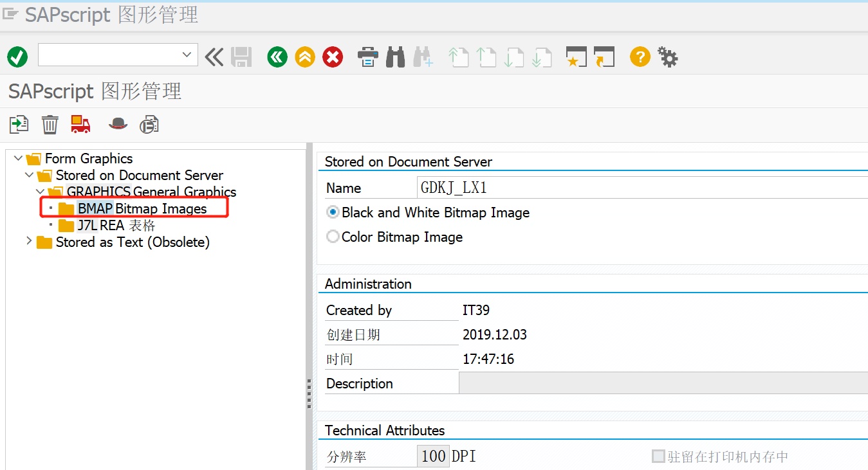Delete the selected graphic
This screenshot has height=470, width=868.
[x=50, y=123]
